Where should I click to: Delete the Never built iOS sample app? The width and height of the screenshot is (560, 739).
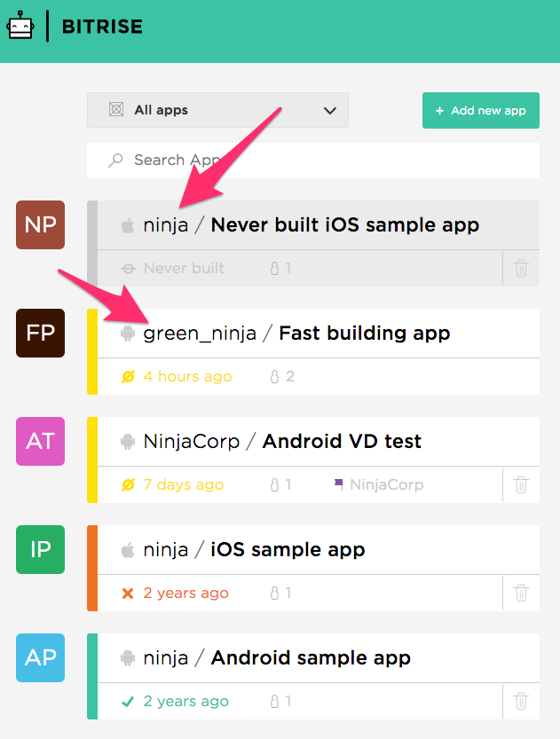click(521, 268)
